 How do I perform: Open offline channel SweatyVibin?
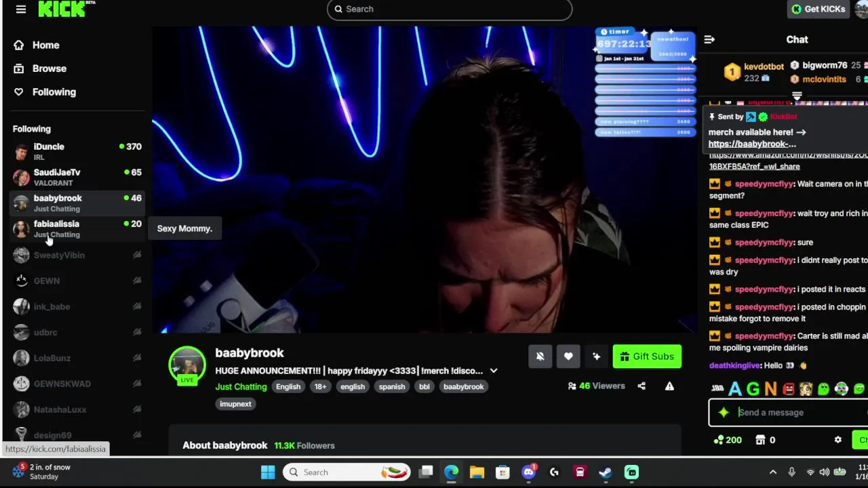tap(77, 255)
